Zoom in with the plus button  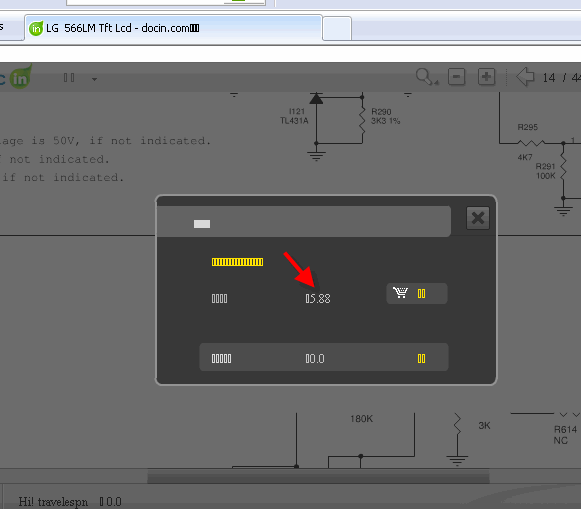pos(487,77)
